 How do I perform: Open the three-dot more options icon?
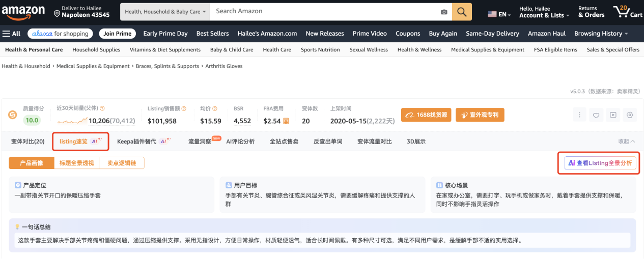(579, 115)
